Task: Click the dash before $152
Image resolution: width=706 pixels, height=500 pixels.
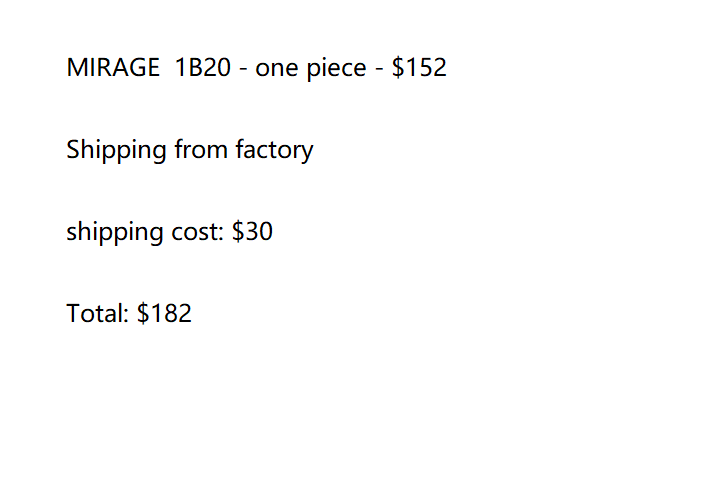Action: click(x=380, y=70)
